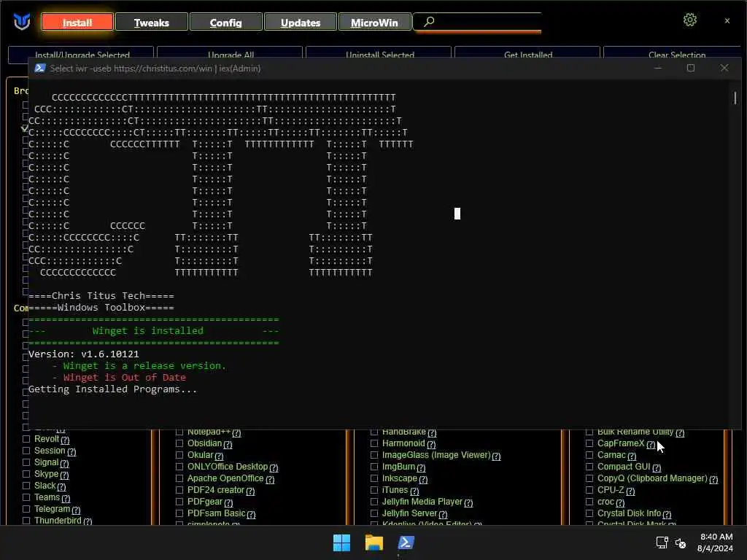Screen dimensions: 747x560
Task: Select the Teams checkbox
Action: click(26, 497)
